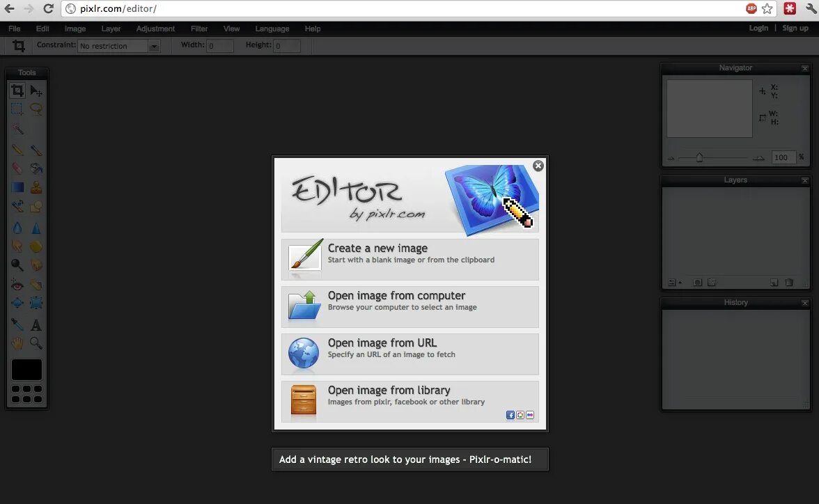Click the Facebook icon in library option
The width and height of the screenshot is (819, 504).
coord(510,415)
